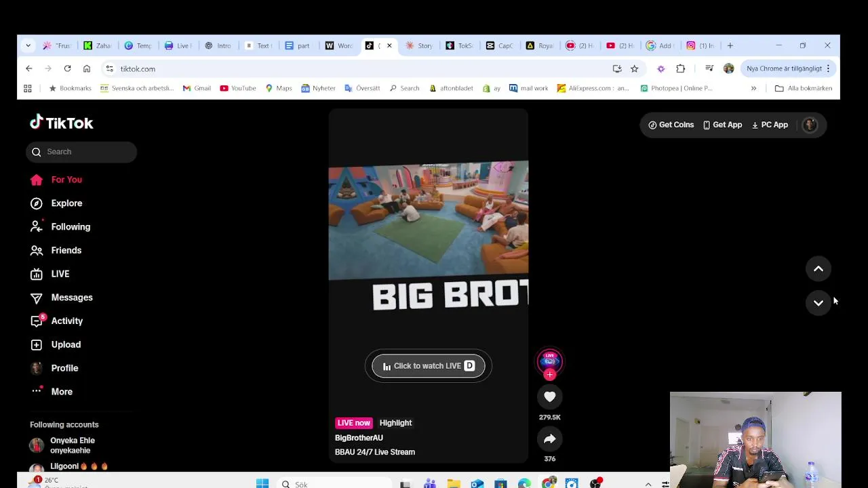868x488 pixels.
Task: Open the Chrome three-dot menu
Action: tap(828, 68)
